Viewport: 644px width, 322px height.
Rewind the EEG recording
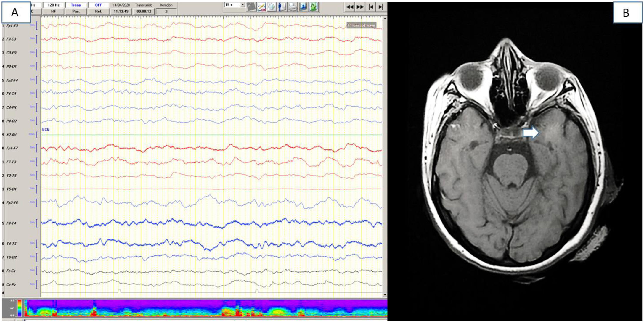[x=350, y=7]
